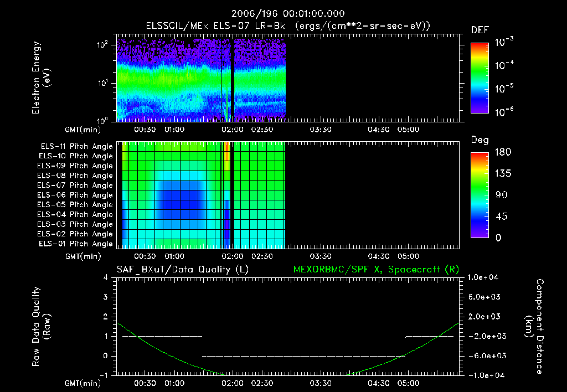Select the ELSSCIL/MEx ELS-07 LR-Bk title
This screenshot has height=392, width=567.
point(288,26)
